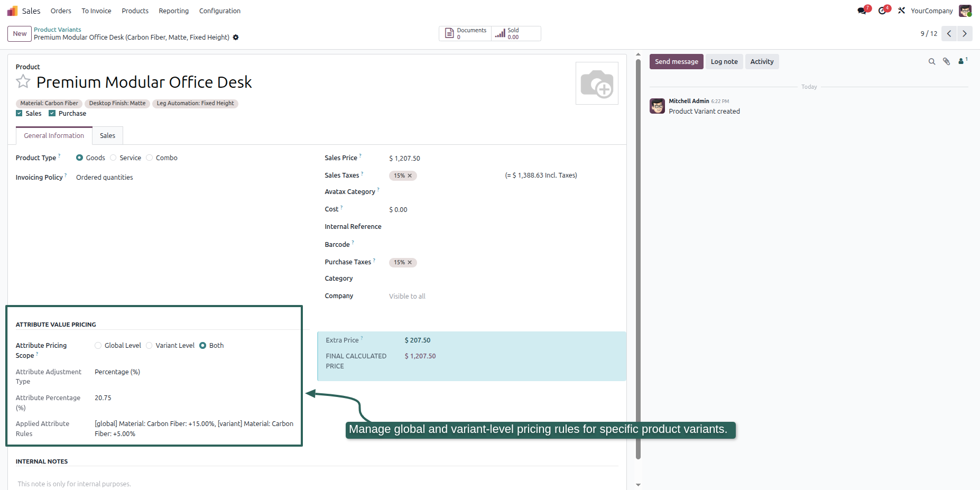Choose Both pricing scope
Screen dimensions: 980x490
click(202, 346)
